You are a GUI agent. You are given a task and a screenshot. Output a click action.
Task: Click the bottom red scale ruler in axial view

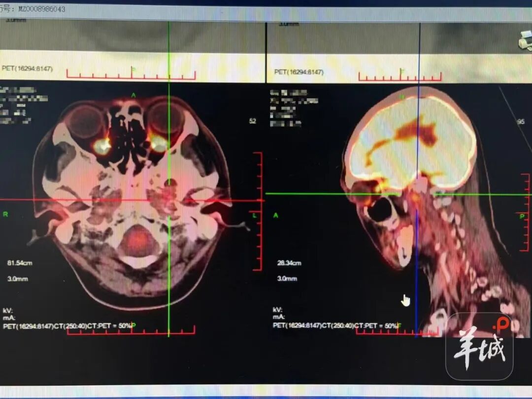(x=131, y=330)
